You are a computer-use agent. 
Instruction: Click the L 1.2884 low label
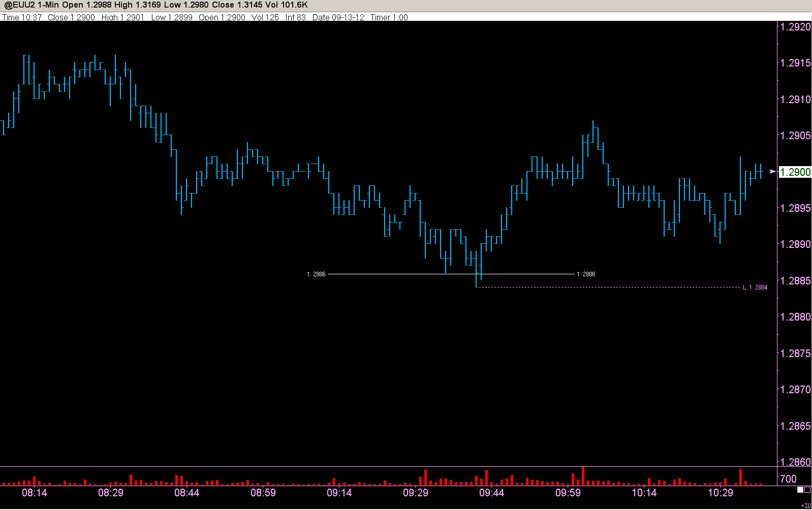coord(755,288)
